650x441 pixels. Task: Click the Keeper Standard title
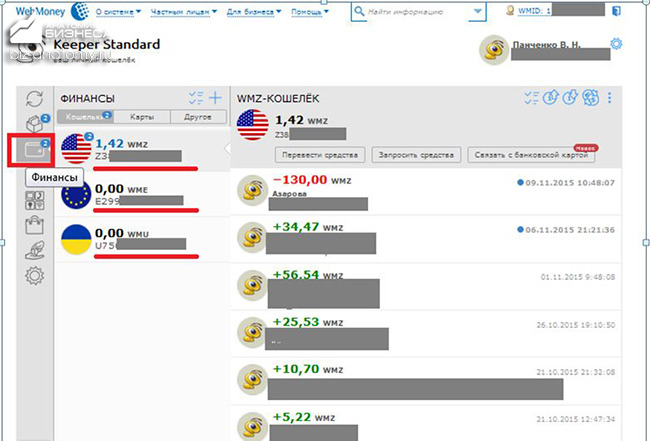107,44
